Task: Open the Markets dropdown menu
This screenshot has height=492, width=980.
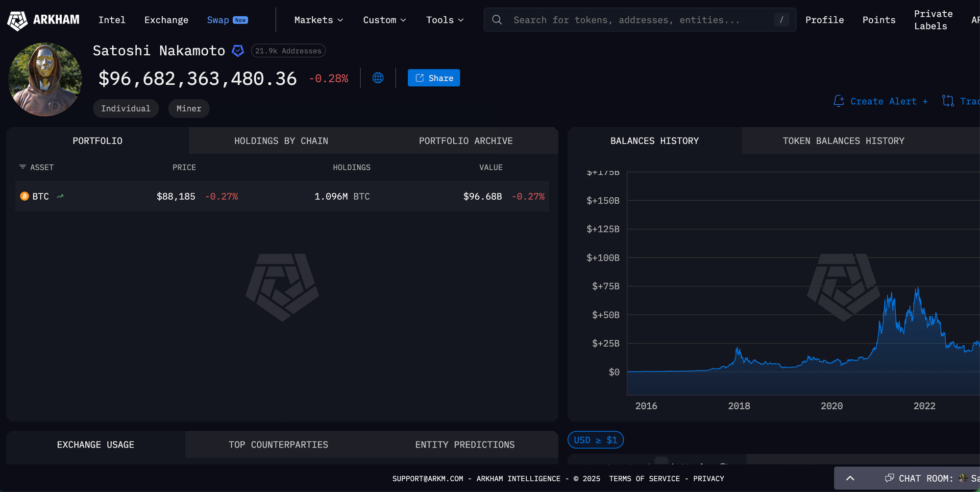Action: (318, 20)
